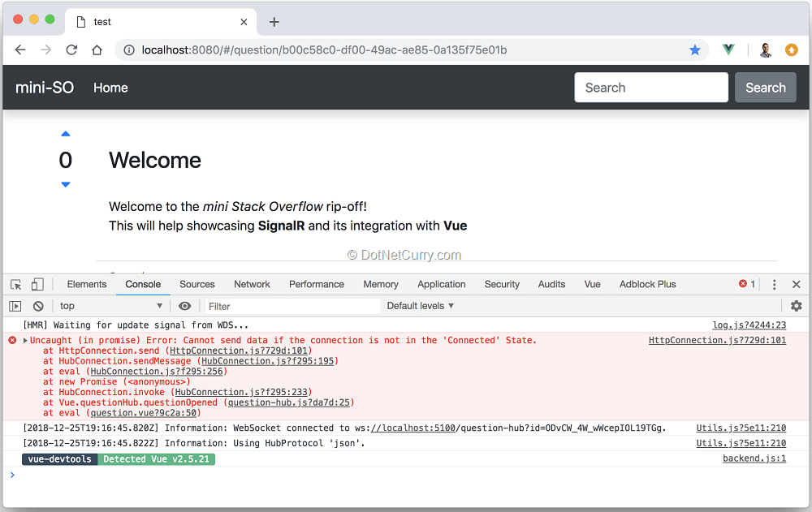Screen dimensions: 812x512
Task: Open HubConnection.js?f295:195 stack link
Action: tap(268, 361)
